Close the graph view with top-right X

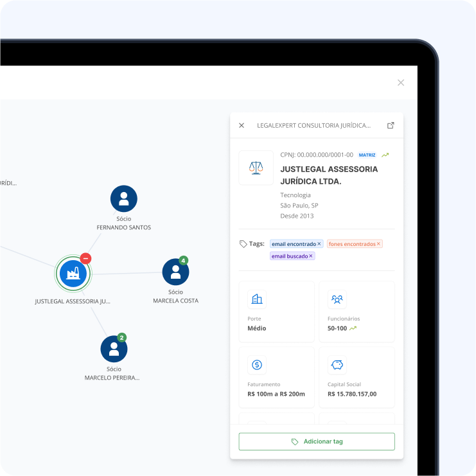click(x=401, y=82)
